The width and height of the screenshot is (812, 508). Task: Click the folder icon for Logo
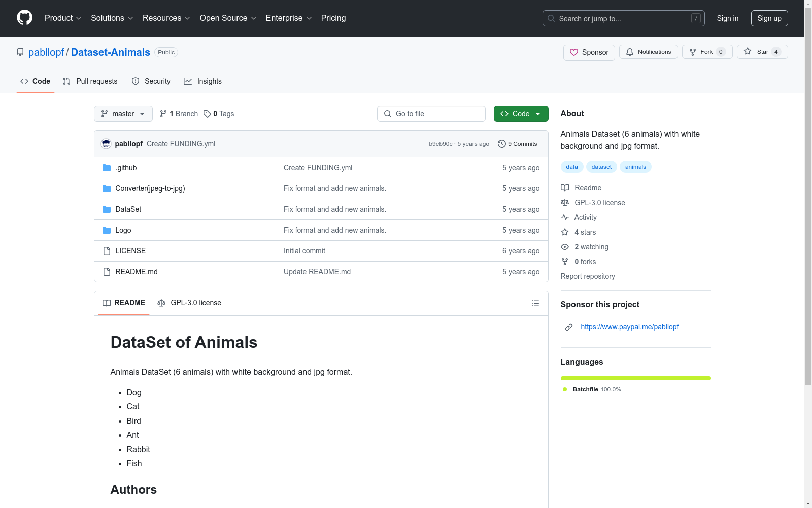pyautogui.click(x=107, y=230)
